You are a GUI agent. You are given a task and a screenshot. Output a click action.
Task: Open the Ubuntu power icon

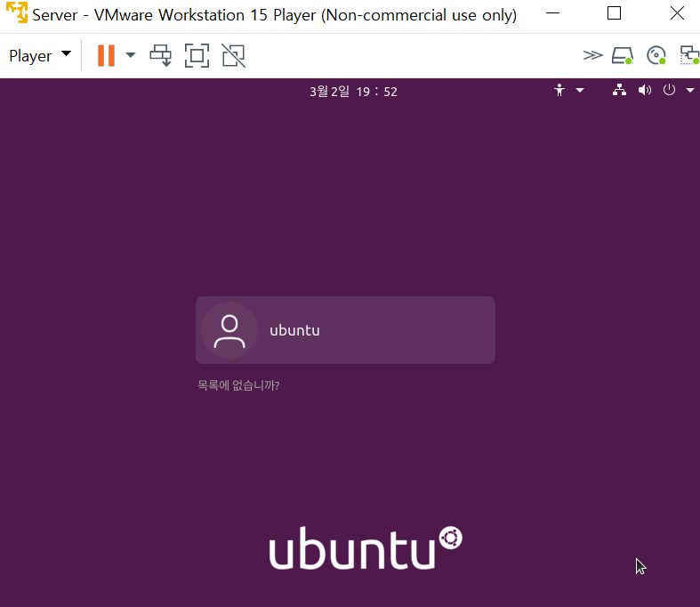669,90
